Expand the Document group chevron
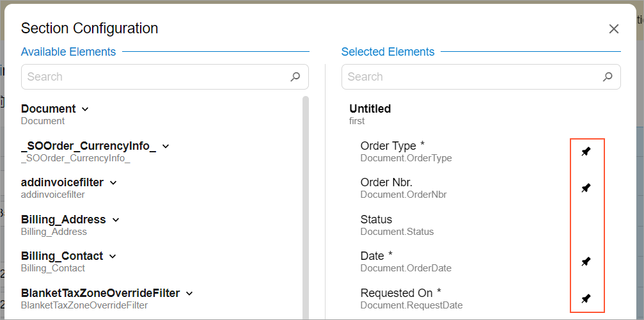 [x=85, y=109]
